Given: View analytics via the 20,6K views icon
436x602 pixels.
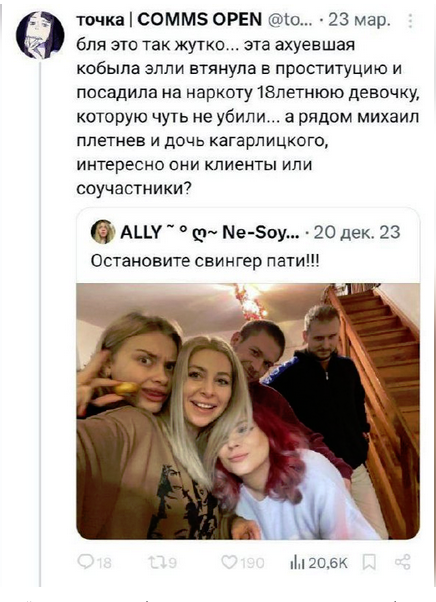Looking at the screenshot, I should tap(297, 563).
